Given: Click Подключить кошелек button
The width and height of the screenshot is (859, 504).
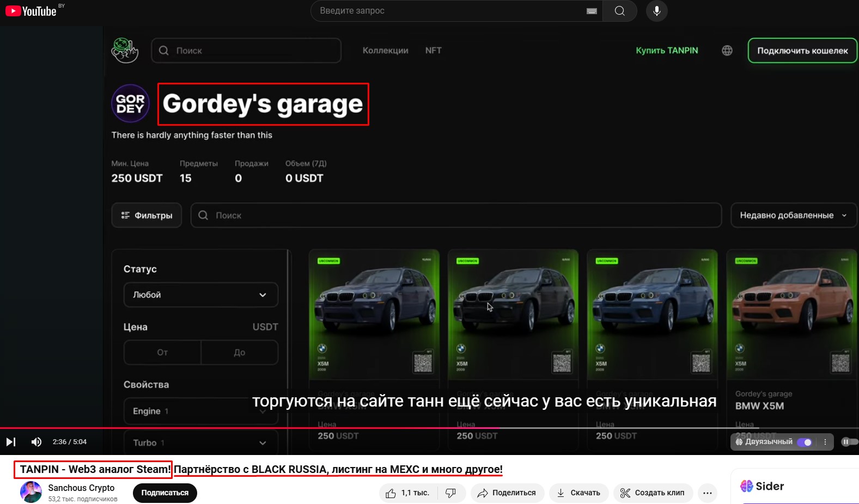Looking at the screenshot, I should pos(802,51).
